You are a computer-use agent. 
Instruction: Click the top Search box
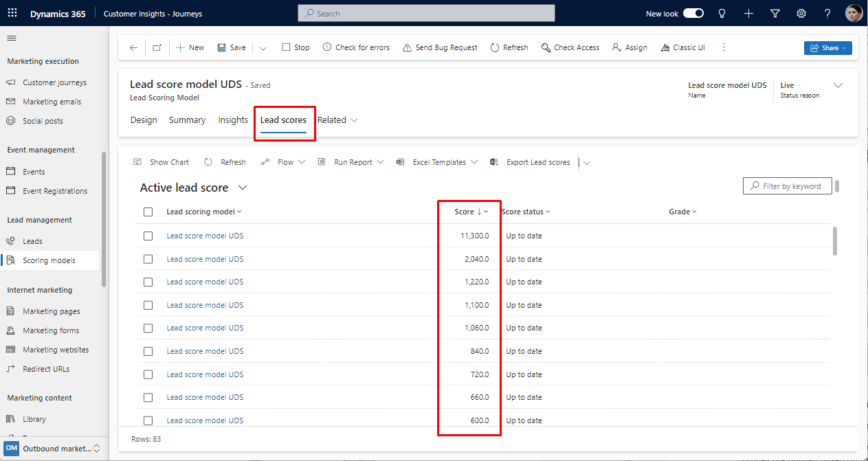tap(426, 13)
